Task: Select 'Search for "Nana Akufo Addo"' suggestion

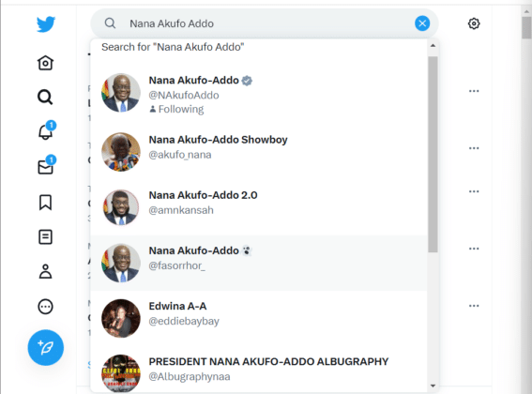Action: pos(173,47)
